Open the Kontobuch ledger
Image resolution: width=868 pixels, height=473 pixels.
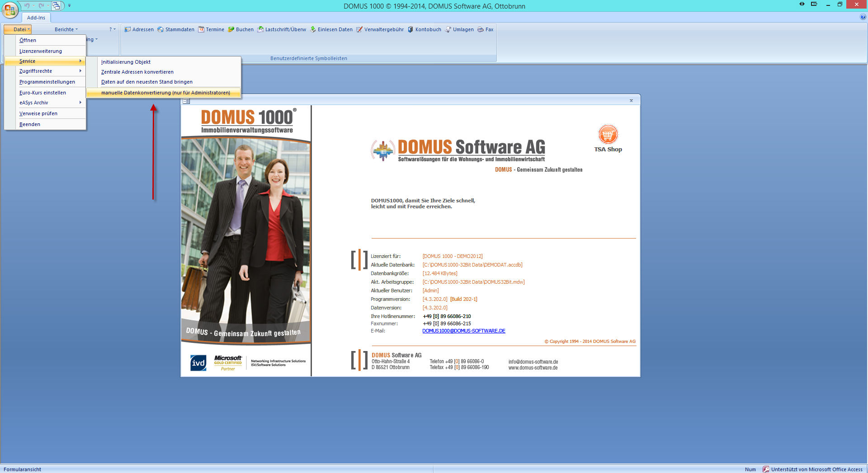[x=424, y=29]
